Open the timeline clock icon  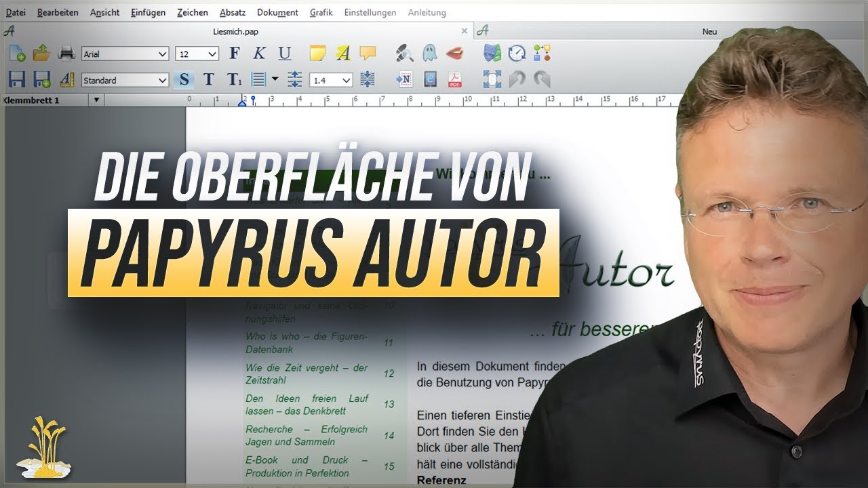click(517, 53)
